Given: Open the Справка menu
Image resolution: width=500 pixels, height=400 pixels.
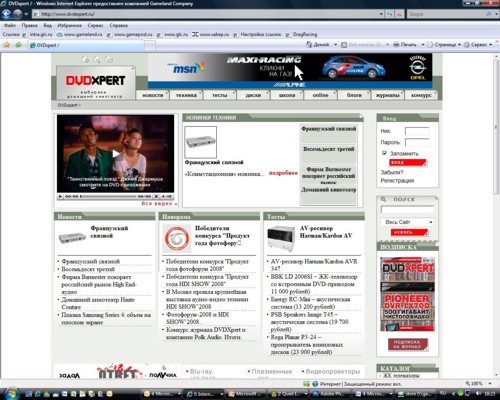Looking at the screenshot, I should tap(118, 25).
